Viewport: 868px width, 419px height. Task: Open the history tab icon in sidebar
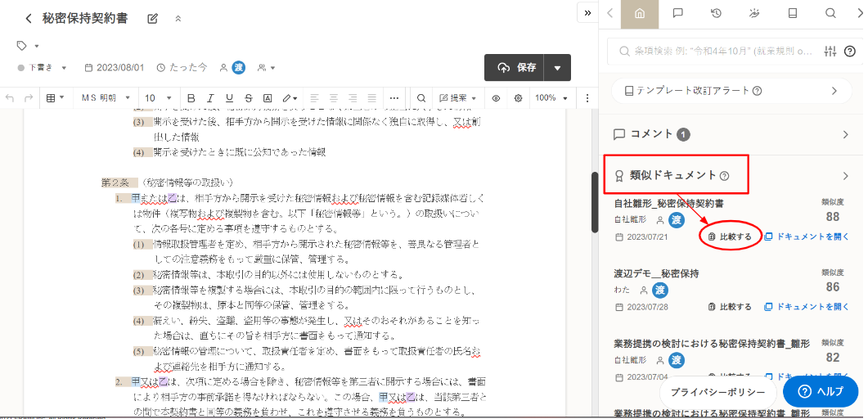pyautogui.click(x=716, y=13)
